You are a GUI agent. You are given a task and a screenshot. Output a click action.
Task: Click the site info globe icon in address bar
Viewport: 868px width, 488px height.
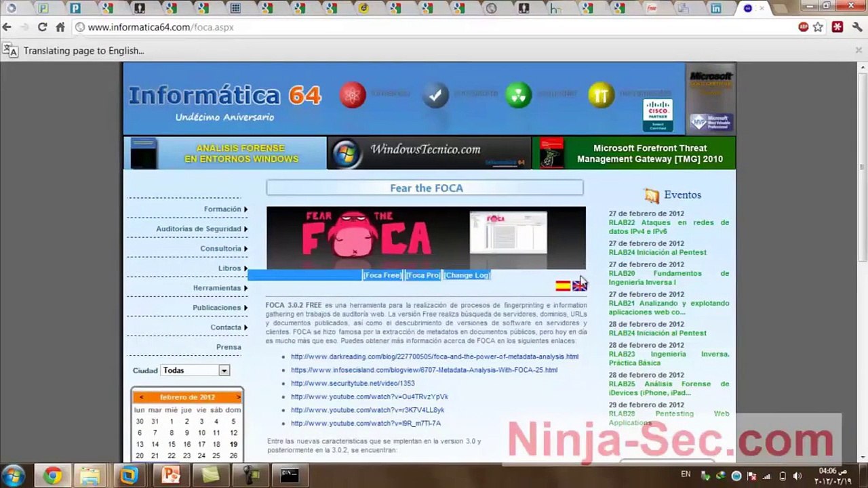(80, 27)
